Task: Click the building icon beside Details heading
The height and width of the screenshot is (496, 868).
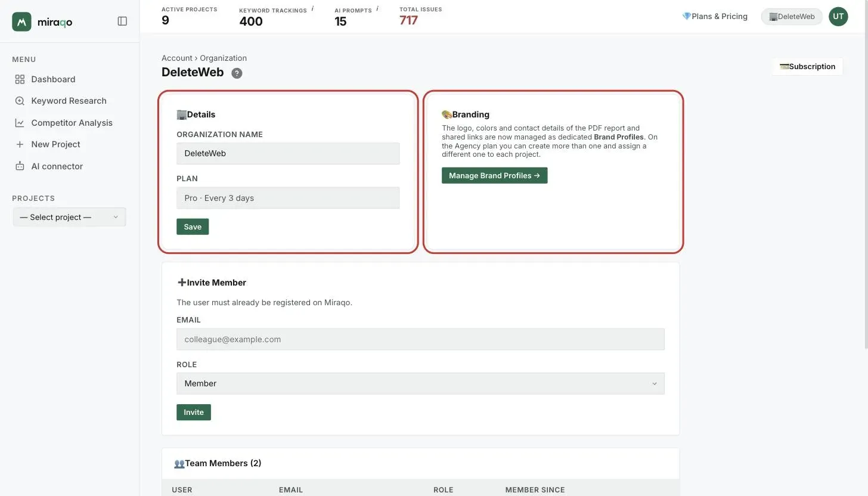Action: tap(182, 114)
